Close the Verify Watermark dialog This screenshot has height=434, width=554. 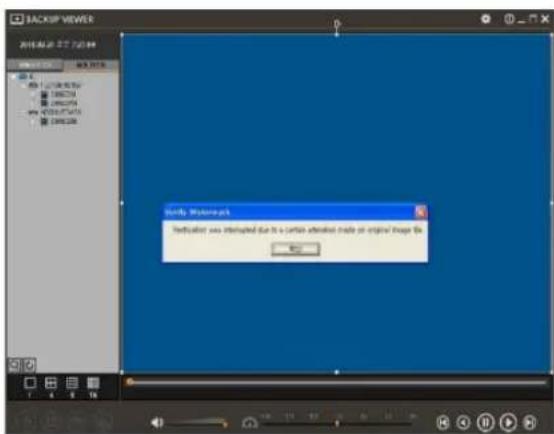(x=420, y=212)
